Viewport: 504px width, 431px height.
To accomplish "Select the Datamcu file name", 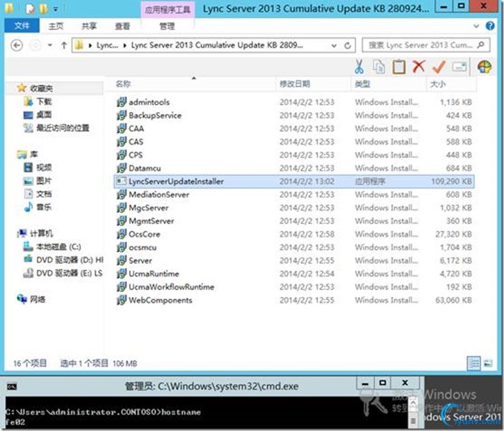I will 144,168.
